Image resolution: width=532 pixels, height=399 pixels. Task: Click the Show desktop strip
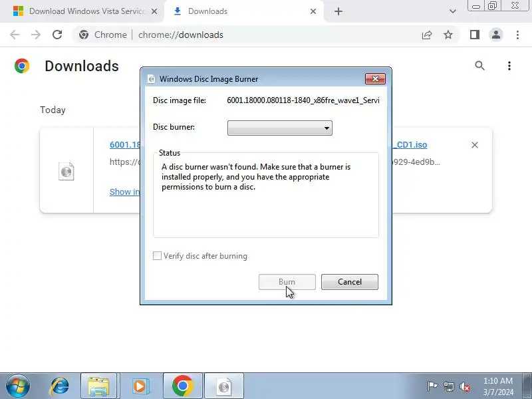527,386
